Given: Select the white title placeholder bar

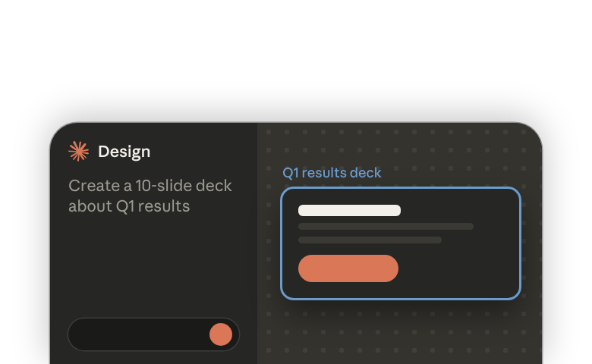Looking at the screenshot, I should 349,211.
